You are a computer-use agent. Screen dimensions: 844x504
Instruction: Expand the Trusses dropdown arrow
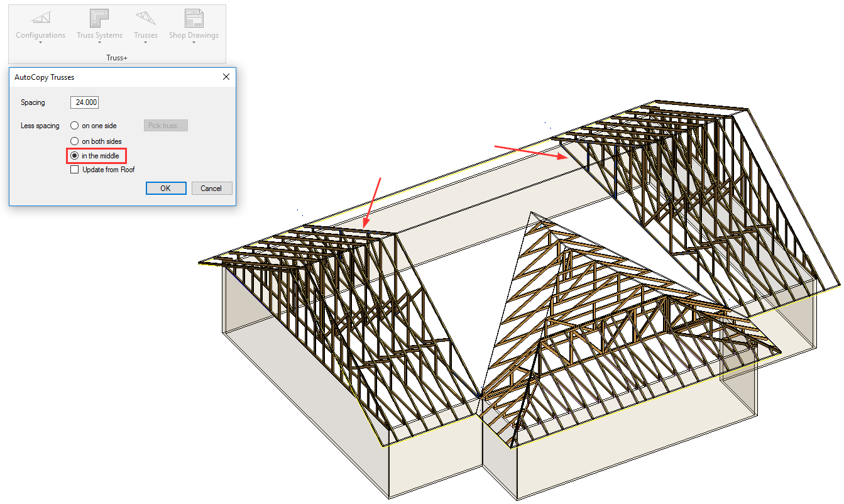click(x=146, y=43)
